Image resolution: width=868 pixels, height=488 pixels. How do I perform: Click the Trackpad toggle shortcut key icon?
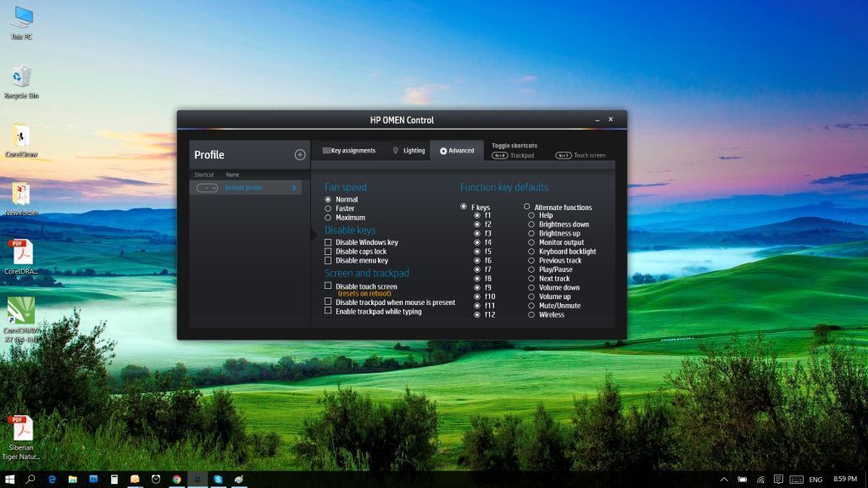click(x=499, y=156)
